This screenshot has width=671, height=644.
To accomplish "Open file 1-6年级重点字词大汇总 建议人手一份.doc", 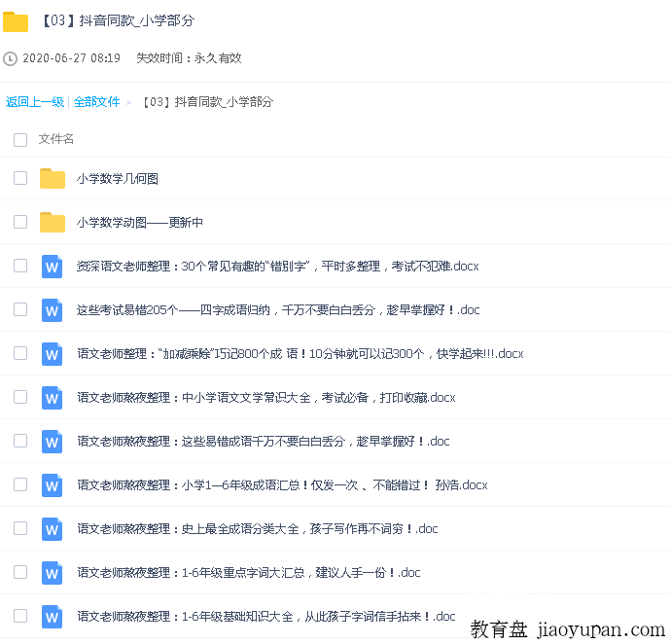I will point(249,573).
